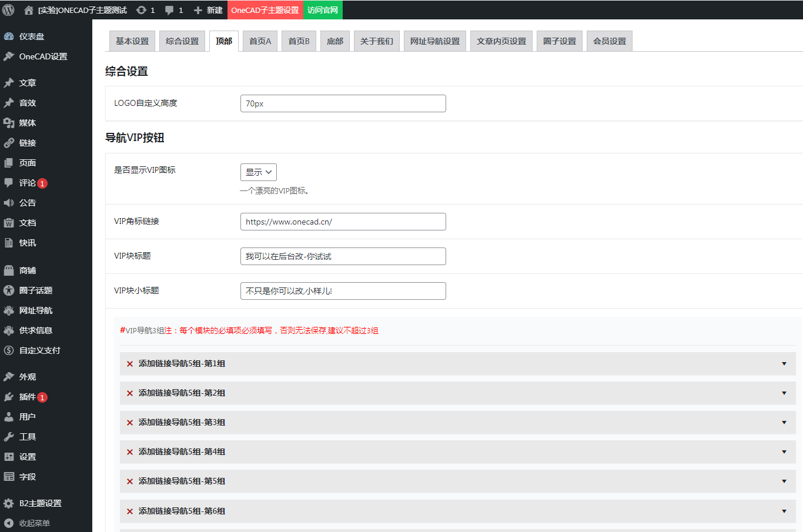Click the 圈子话题 circle icon
Screen dimensions: 803x532
[9, 290]
